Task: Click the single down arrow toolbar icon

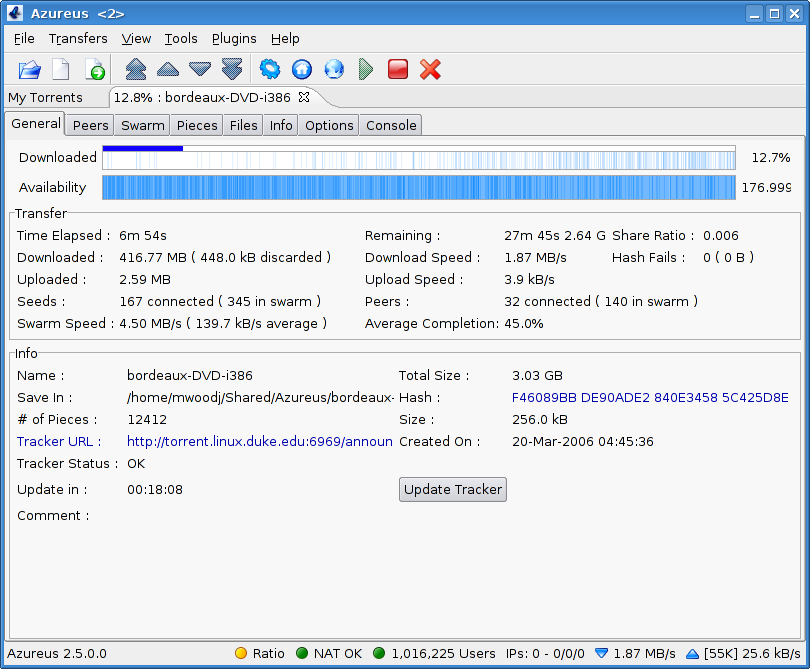Action: [200, 69]
